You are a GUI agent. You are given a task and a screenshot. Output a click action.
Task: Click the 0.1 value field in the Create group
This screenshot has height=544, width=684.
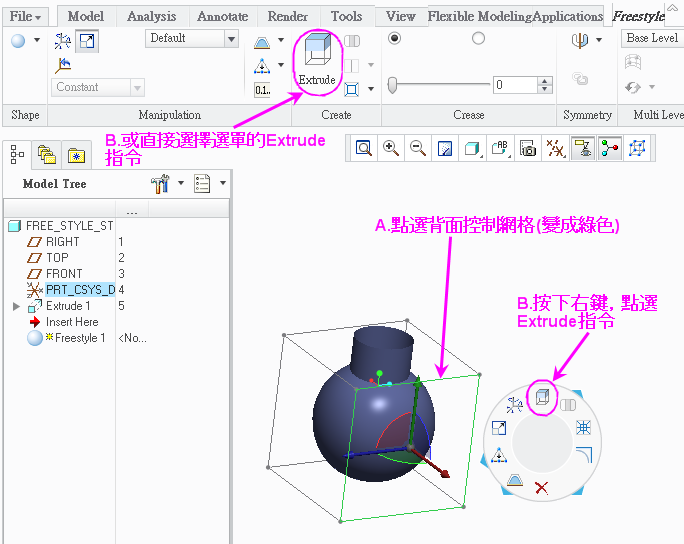click(x=263, y=90)
